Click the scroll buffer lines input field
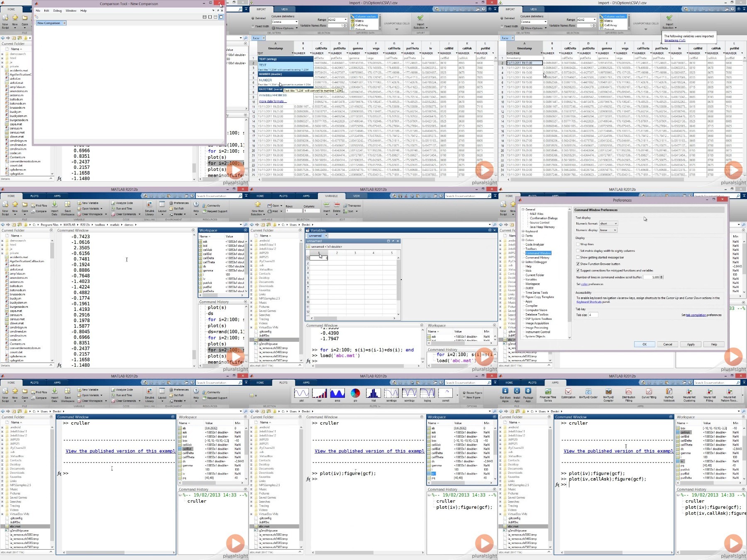The image size is (747, 560). (x=651, y=277)
